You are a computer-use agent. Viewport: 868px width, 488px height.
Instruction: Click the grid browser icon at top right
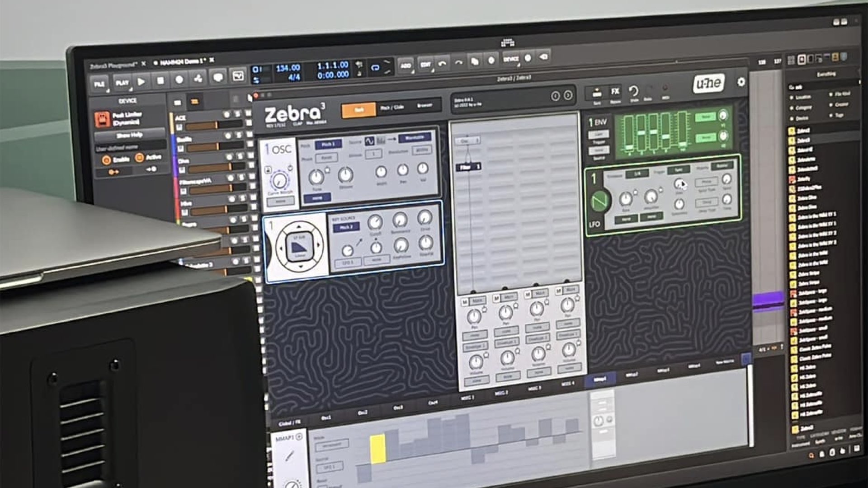coord(791,60)
